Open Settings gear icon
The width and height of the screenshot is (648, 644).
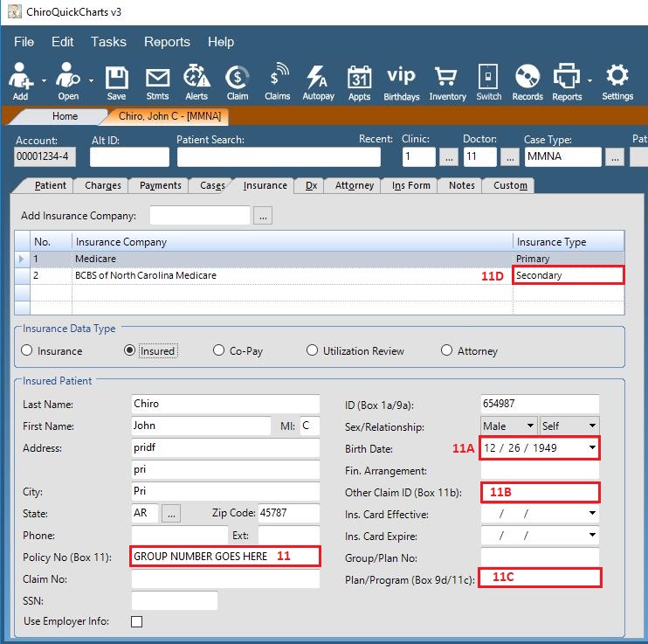coord(617,82)
